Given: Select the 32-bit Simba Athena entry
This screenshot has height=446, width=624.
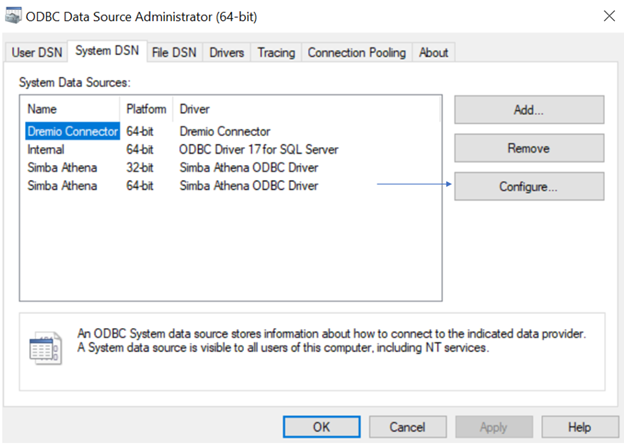Looking at the screenshot, I should tap(62, 168).
